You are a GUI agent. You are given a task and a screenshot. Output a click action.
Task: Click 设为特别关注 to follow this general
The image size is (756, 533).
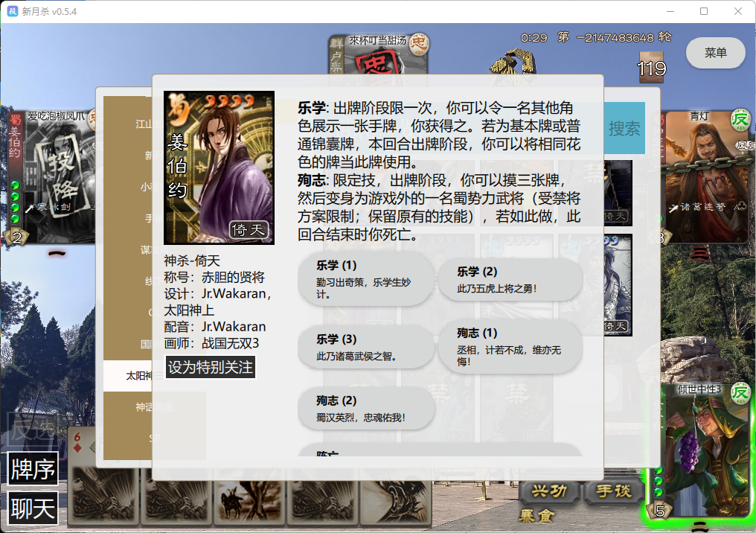[211, 367]
